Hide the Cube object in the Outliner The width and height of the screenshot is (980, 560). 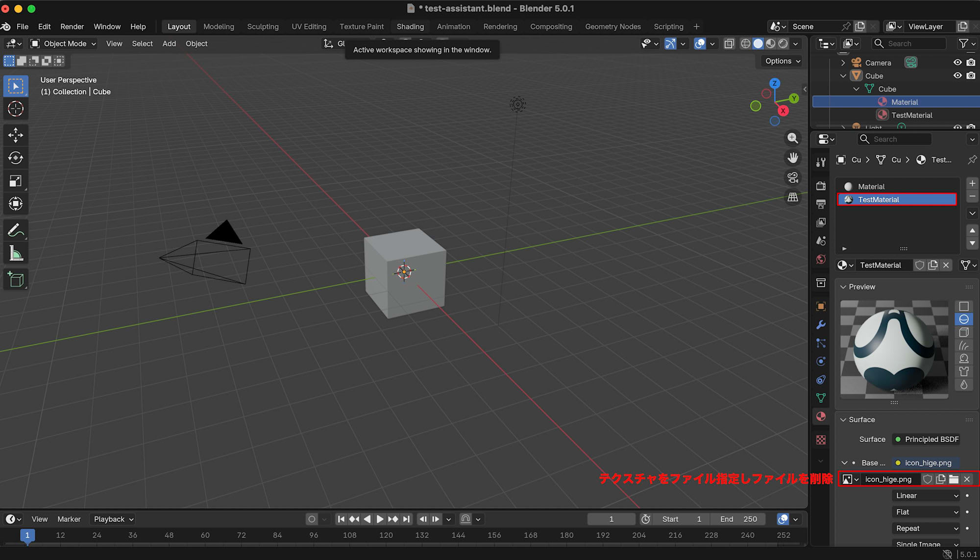tap(957, 75)
